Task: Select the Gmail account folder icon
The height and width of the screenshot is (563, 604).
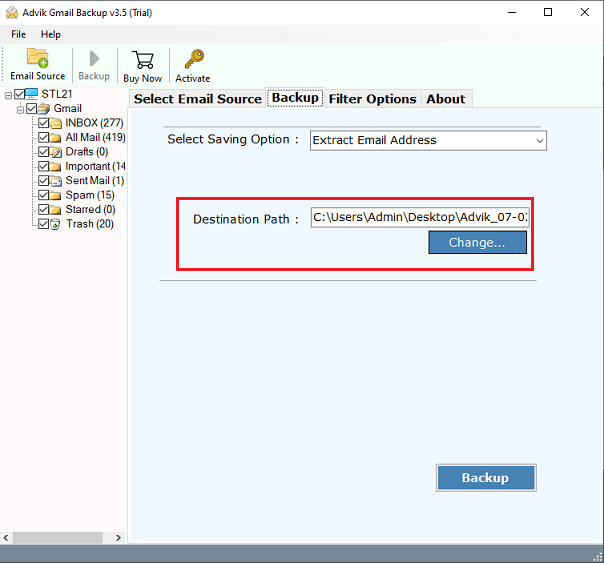Action: tap(44, 109)
